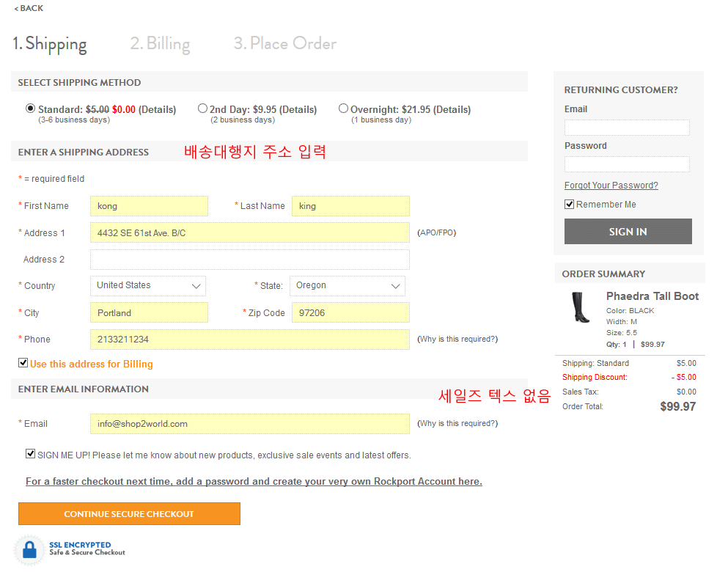Viewport: 728px width, 572px height.
Task: Click the SSL Encrypted lock badge
Action: (x=29, y=549)
